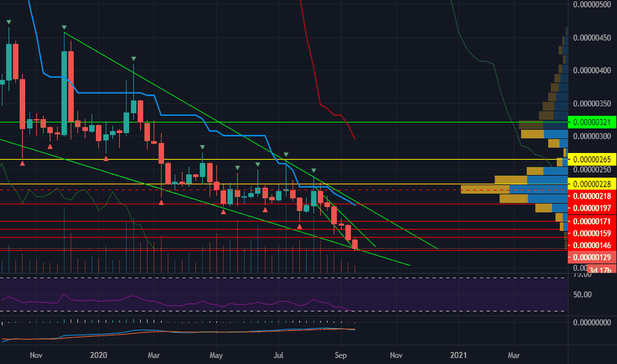This screenshot has width=617, height=364.
Task: Click the longest volume profile bar near 0.00000218
Action: (x=514, y=190)
